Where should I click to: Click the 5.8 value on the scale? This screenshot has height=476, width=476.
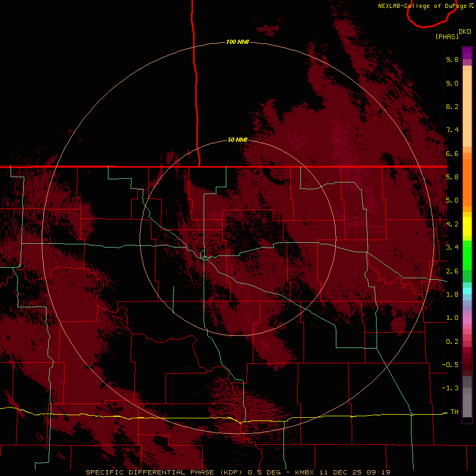pos(452,177)
